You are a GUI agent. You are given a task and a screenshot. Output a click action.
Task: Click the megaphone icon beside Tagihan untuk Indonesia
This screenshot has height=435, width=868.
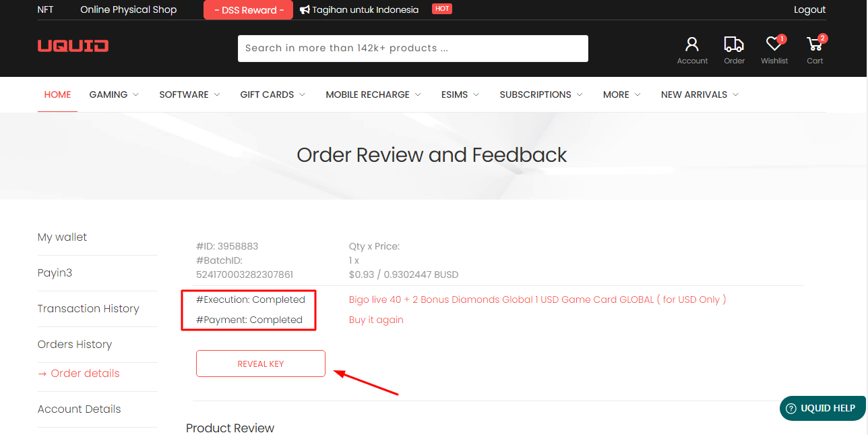[305, 10]
